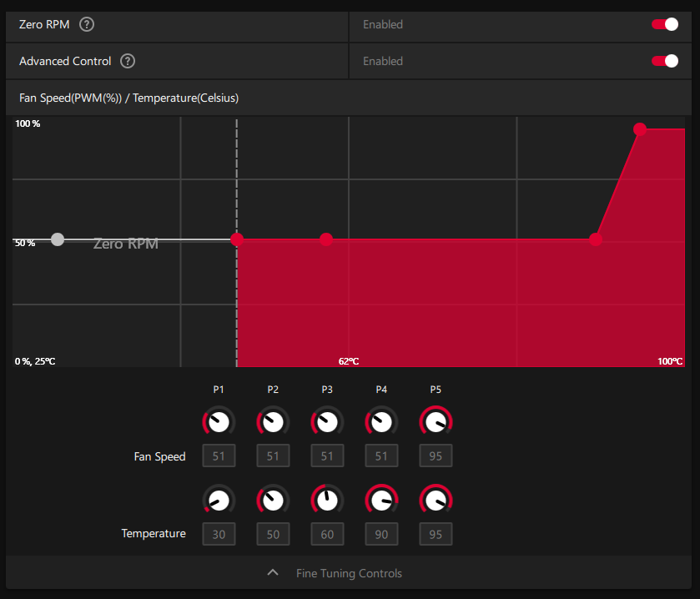Click the P5 Temperature dial
Viewport: 700px width, 599px height.
(x=436, y=501)
